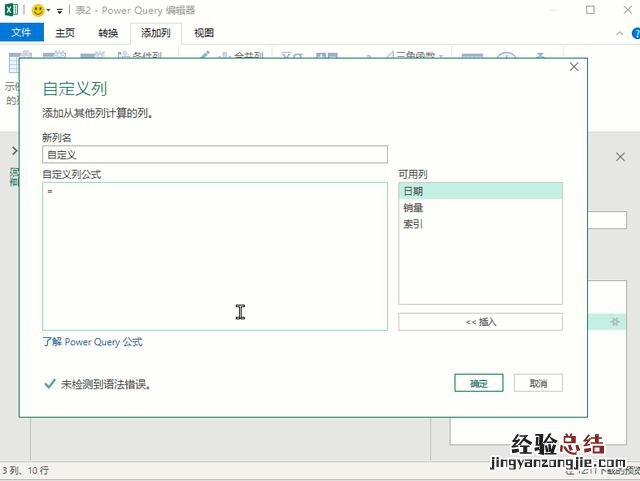This screenshot has height=481, width=640.
Task: Open the 了解 Power Query 公式 link
Action: coord(92,342)
